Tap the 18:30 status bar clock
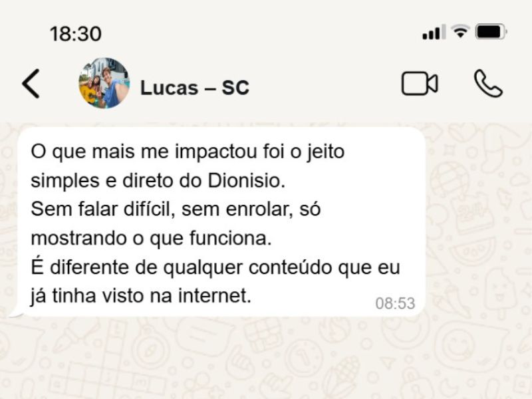Screen dimensions: 532x399 76,34
